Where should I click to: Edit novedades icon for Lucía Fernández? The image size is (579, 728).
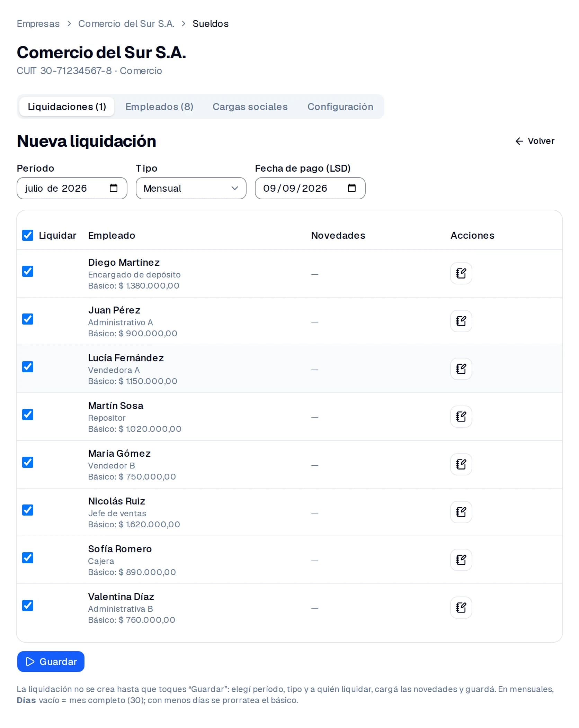point(461,369)
